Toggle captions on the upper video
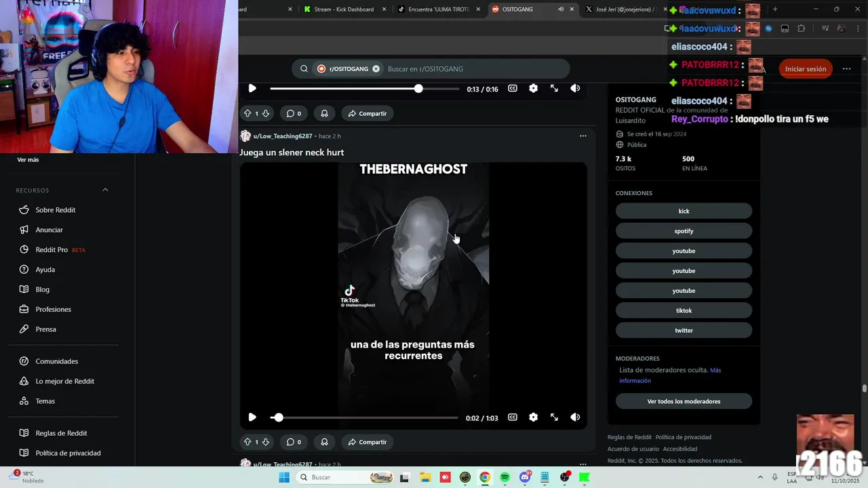The image size is (868, 488). click(513, 89)
